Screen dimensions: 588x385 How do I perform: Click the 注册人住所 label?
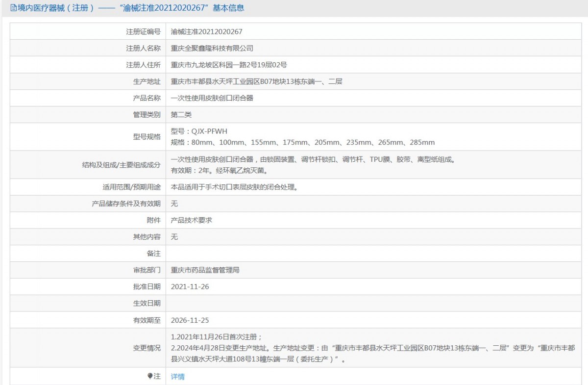pos(143,65)
